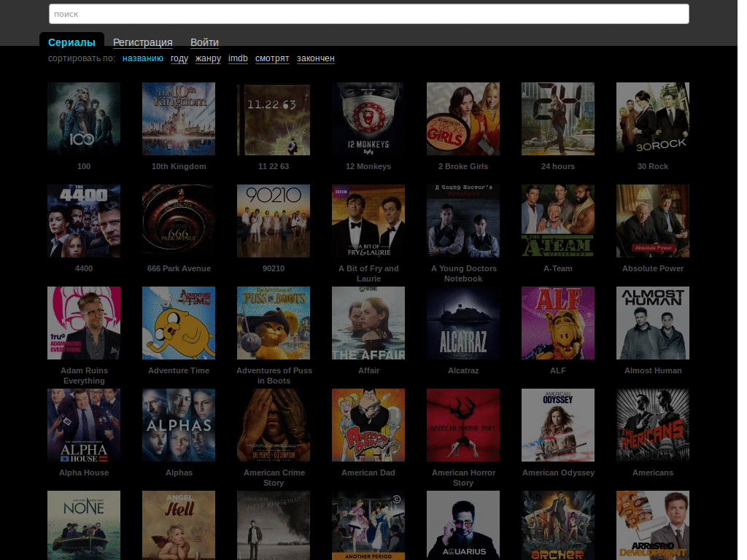Open the Another Period poster
Image resolution: width=747 pixels, height=560 pixels.
pyautogui.click(x=368, y=525)
